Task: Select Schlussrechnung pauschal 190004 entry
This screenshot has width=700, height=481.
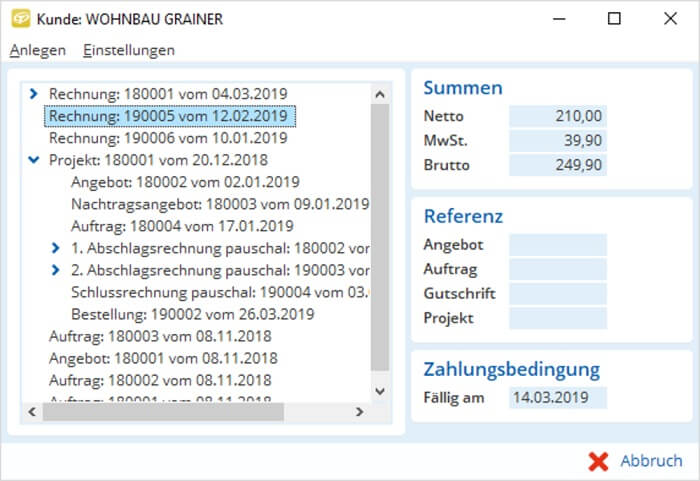Action: [x=220, y=292]
